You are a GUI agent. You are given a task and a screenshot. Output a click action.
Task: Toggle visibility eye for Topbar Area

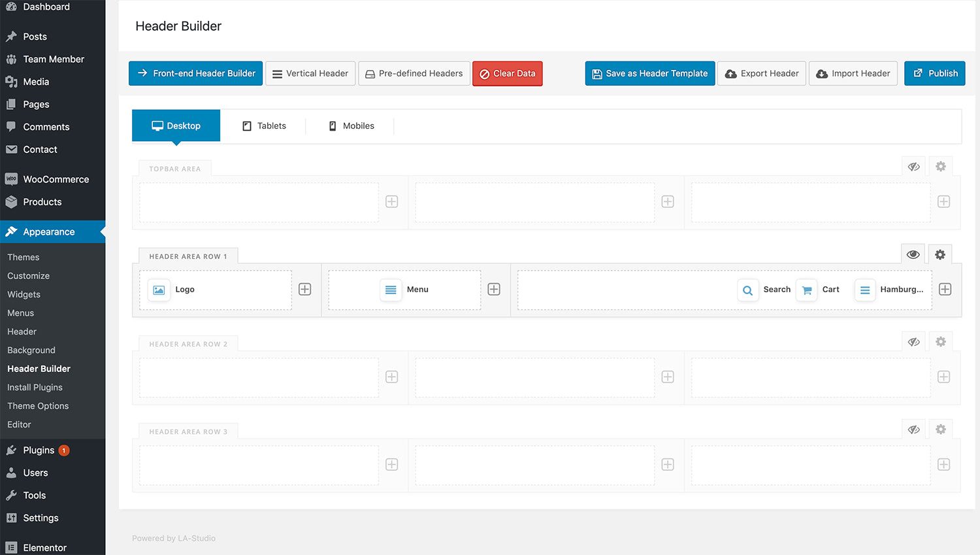click(914, 167)
